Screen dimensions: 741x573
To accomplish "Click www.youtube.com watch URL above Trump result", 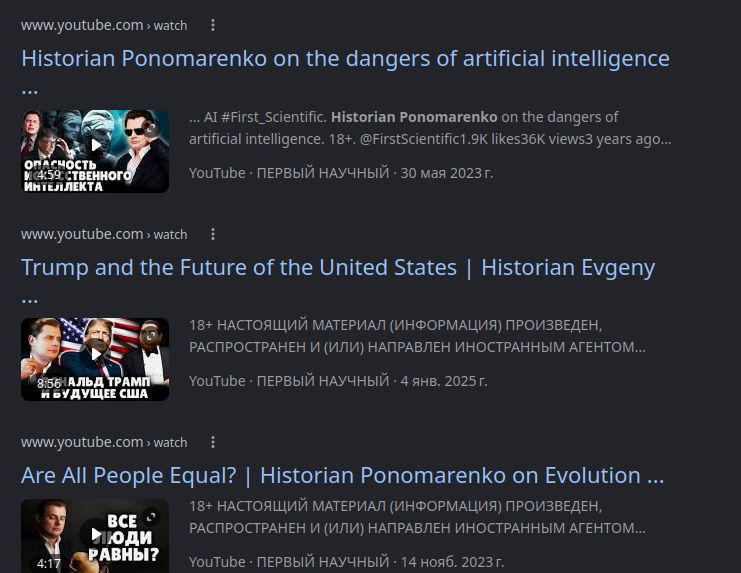I will point(104,234).
